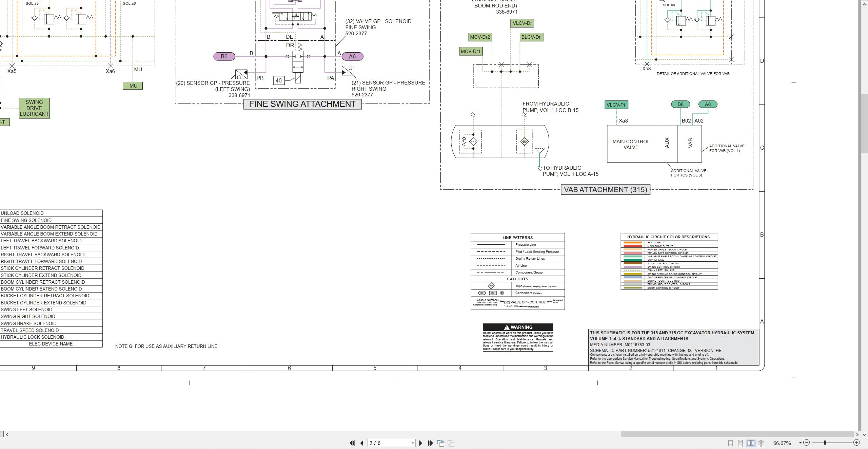This screenshot has height=449, width=868.
Task: Click NOTE G auxiliary return line text
Action: click(166, 346)
